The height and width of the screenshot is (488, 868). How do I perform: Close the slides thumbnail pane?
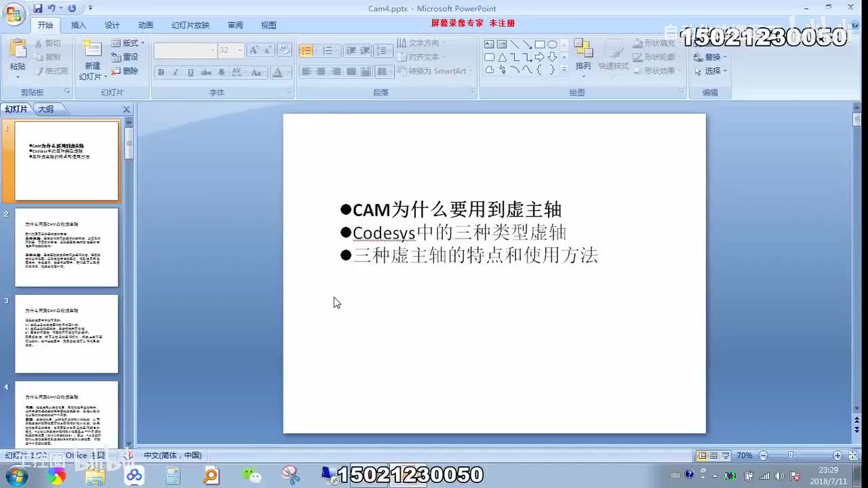[x=126, y=109]
